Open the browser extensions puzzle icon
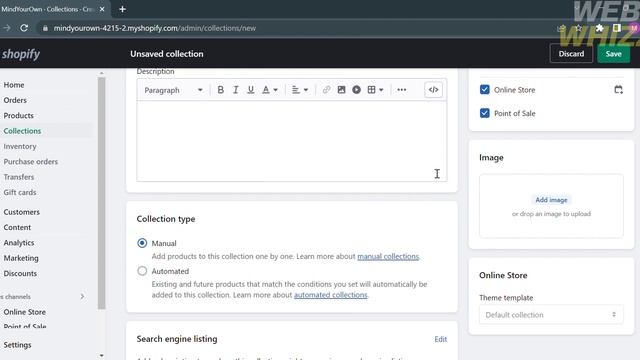 599,28
